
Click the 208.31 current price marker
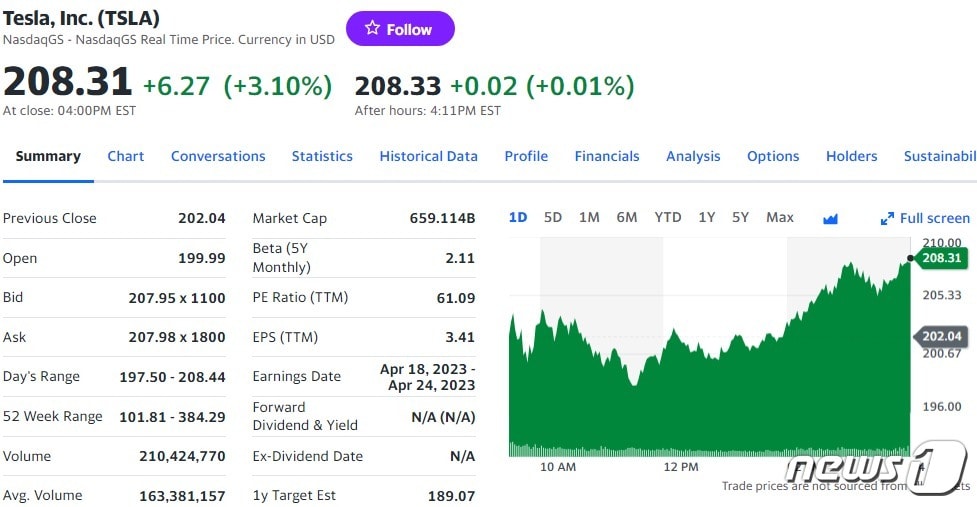point(941,258)
